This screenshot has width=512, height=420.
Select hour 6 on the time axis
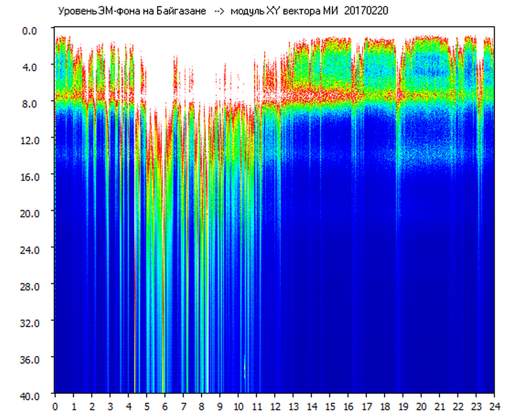[x=165, y=406]
